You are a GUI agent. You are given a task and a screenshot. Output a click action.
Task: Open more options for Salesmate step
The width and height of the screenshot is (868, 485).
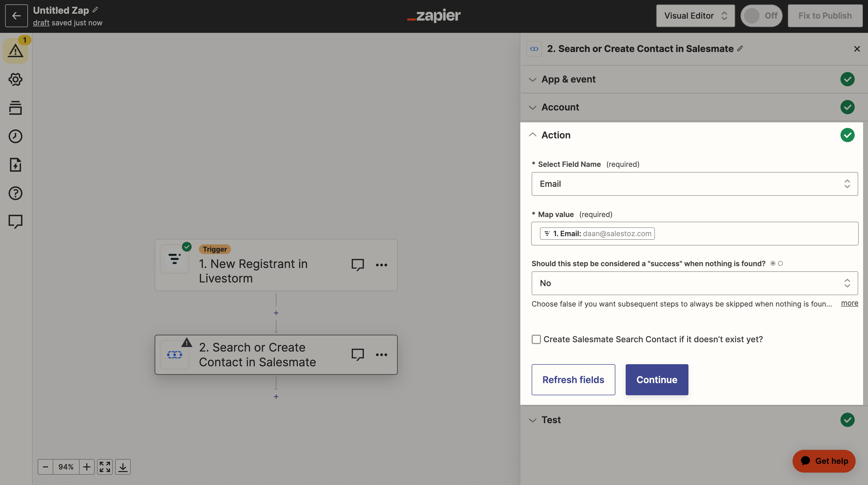click(x=382, y=354)
